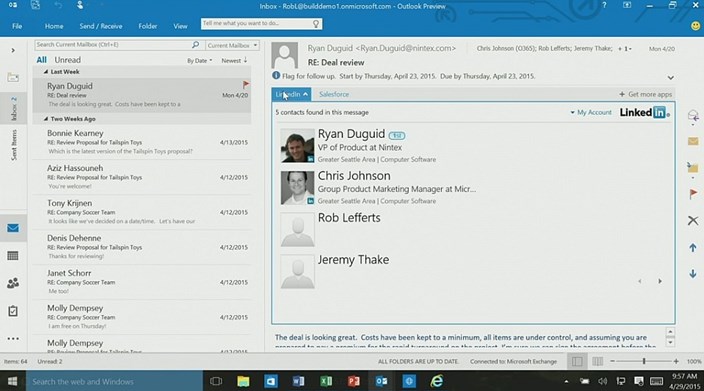The width and height of the screenshot is (704, 391).
Task: Click the envelope icon beside the message
Action: (693, 142)
